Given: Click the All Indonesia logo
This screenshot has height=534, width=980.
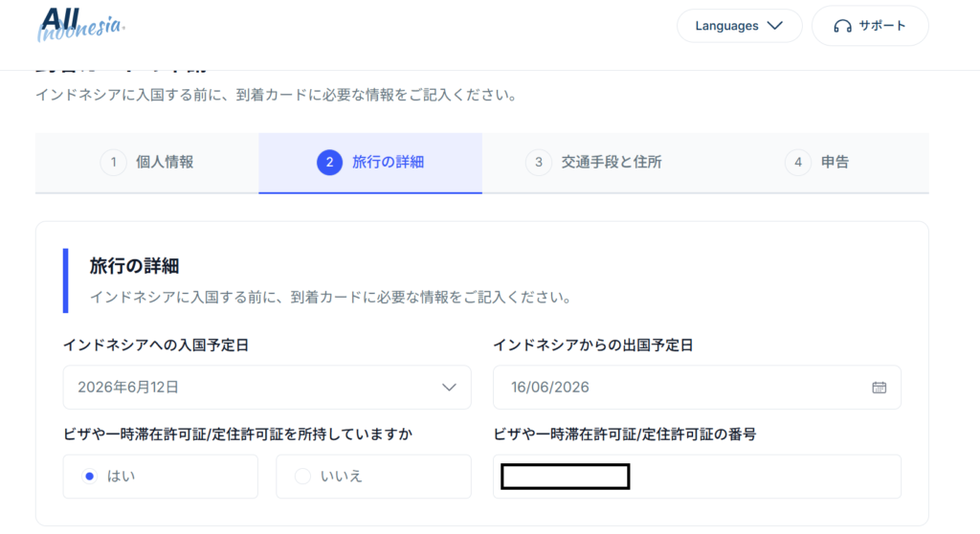Looking at the screenshot, I should [80, 25].
